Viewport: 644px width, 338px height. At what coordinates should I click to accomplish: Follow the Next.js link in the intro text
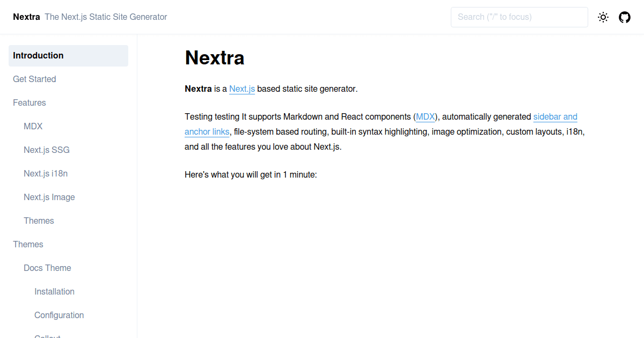click(x=241, y=89)
